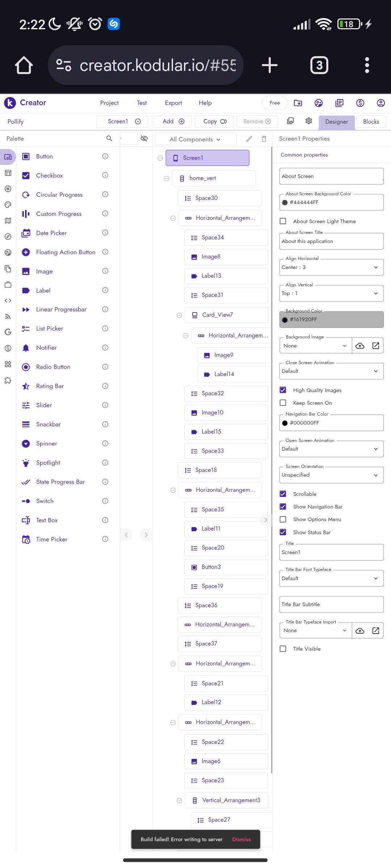Open project settings gear icon
Screen dimensions: 391x868
pyautogui.click(x=309, y=121)
